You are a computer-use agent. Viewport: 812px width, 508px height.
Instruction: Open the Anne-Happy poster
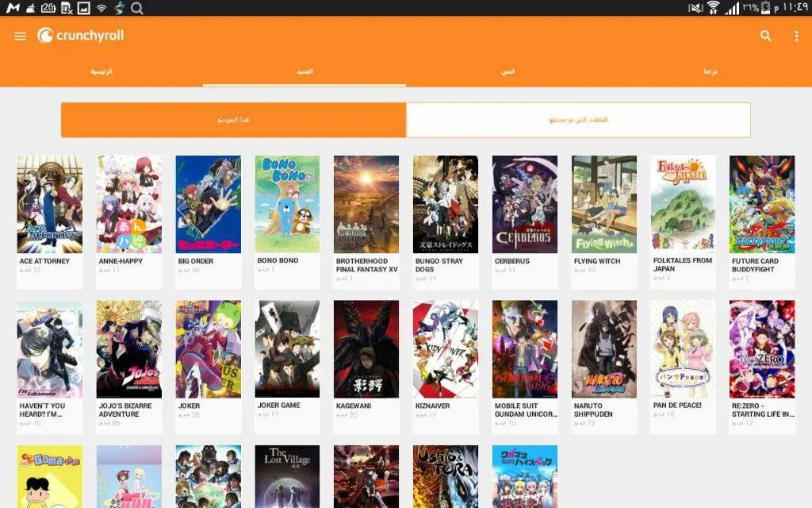click(129, 204)
